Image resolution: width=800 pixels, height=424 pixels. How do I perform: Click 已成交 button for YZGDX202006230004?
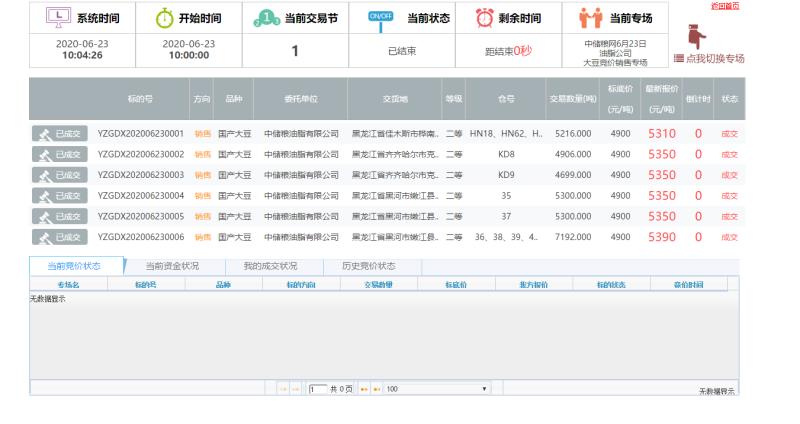click(60, 196)
